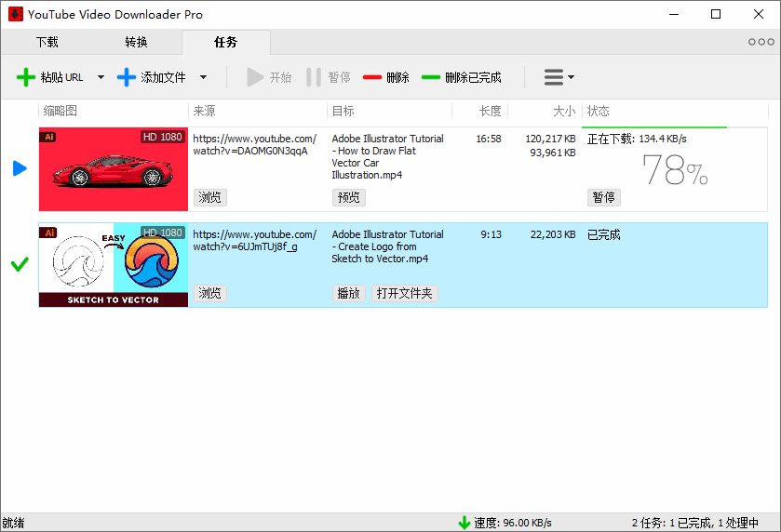
Task: Click the red car video thumbnail
Action: [x=114, y=169]
